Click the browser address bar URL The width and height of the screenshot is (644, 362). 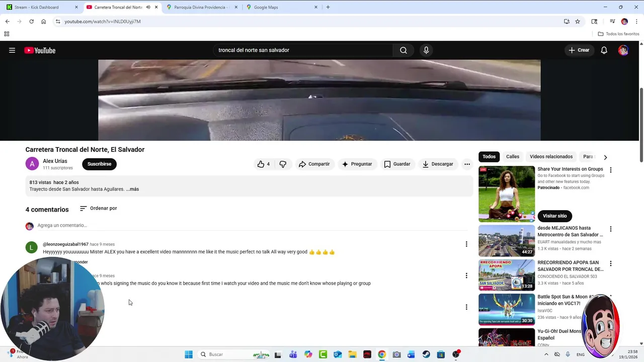[103, 22]
